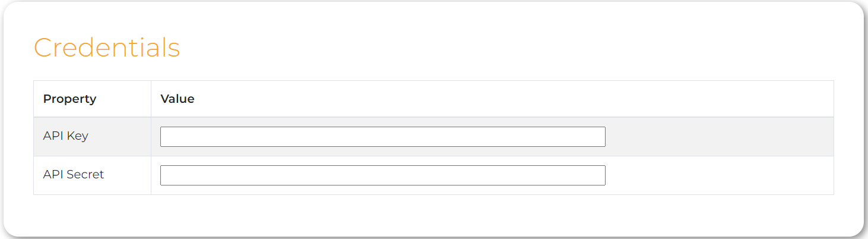Focus the text box for API Secret
Image resolution: width=868 pixels, height=239 pixels.
coord(382,175)
